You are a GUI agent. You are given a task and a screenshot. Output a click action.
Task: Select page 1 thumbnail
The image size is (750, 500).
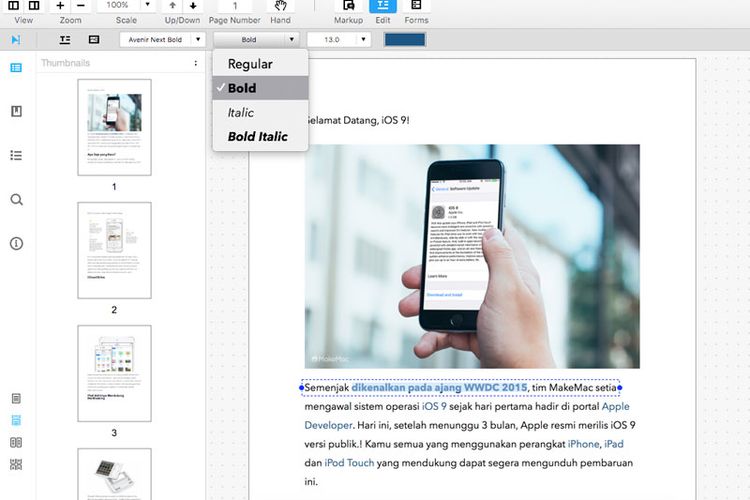pyautogui.click(x=114, y=127)
